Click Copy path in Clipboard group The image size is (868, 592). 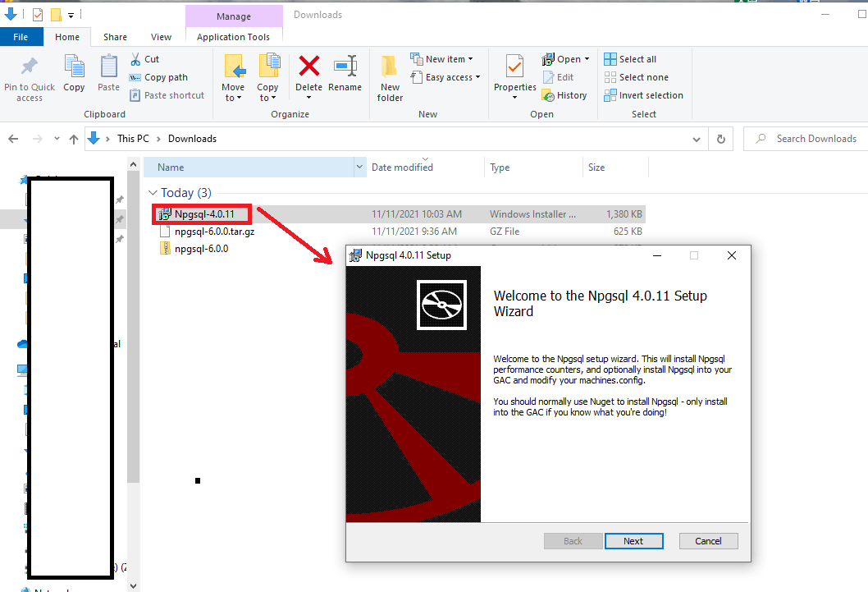(x=158, y=77)
